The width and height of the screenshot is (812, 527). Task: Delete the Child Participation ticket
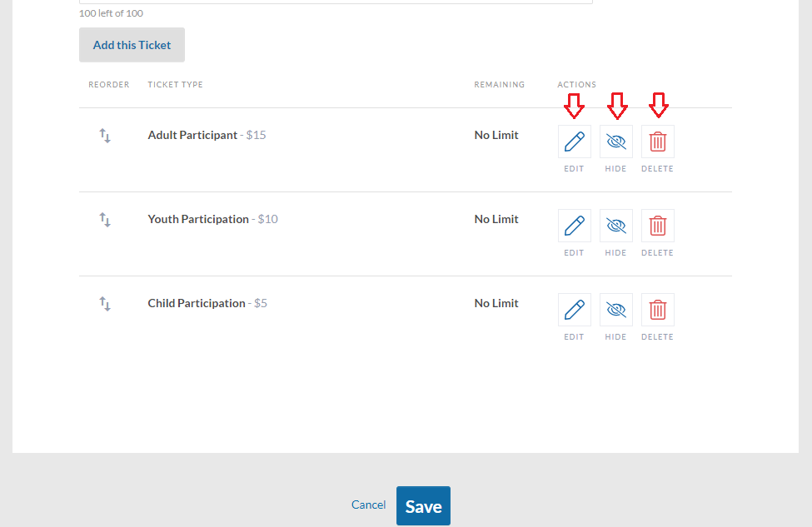[658, 310]
